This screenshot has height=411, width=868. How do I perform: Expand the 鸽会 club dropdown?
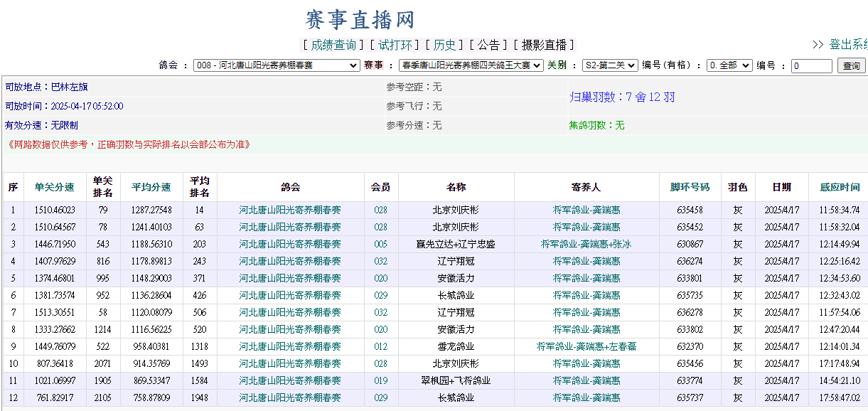277,65
